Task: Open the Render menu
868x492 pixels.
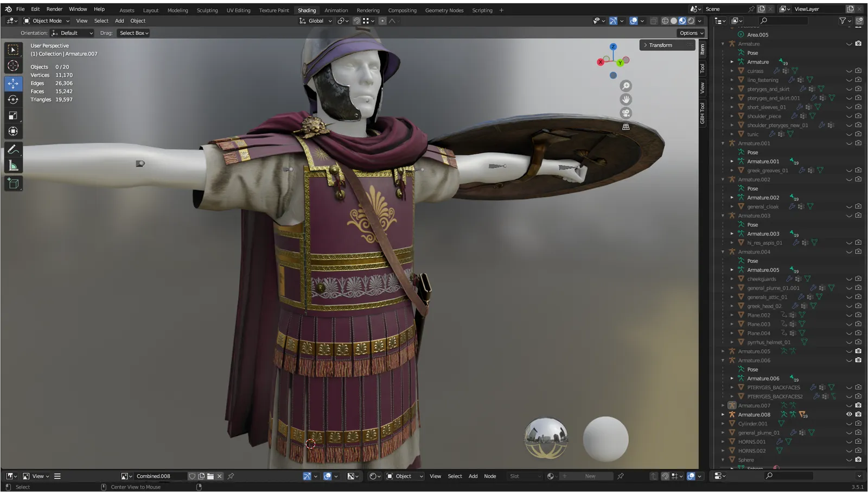Action: click(54, 9)
